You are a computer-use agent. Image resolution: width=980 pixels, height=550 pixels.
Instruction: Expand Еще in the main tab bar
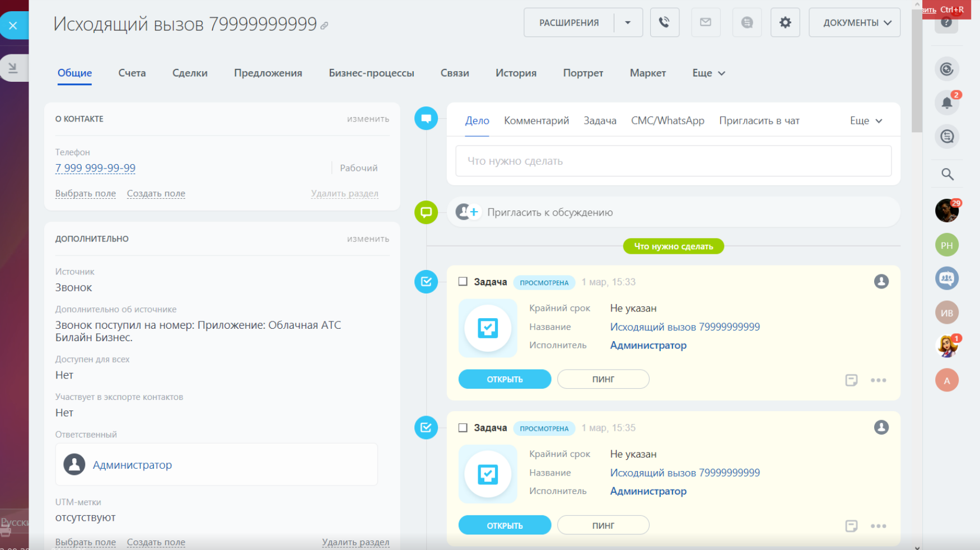[x=708, y=73]
